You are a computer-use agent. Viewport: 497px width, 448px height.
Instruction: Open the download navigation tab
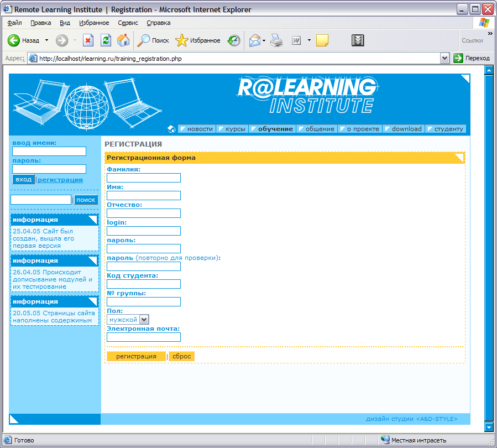pyautogui.click(x=404, y=129)
